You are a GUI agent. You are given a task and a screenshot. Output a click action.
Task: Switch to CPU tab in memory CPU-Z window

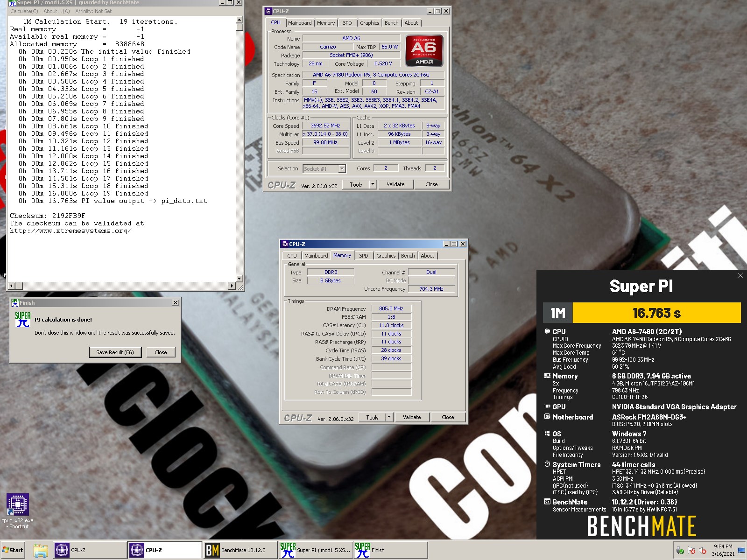coord(292,256)
